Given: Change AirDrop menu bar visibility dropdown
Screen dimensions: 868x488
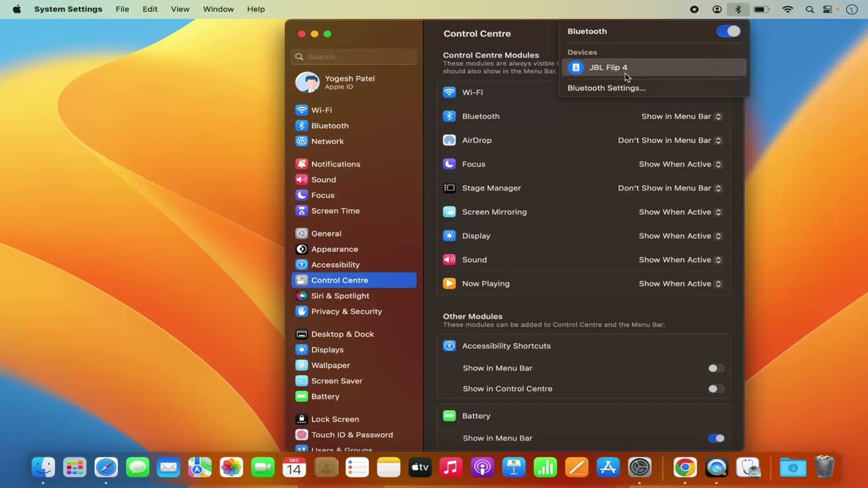Looking at the screenshot, I should click(x=670, y=140).
